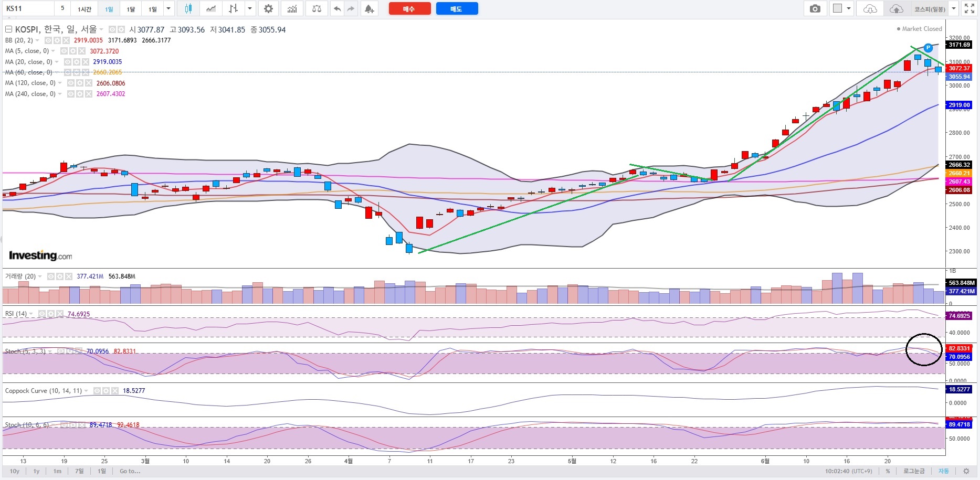
Task: Select the highlighted 1일 daily interval
Action: coord(109,9)
